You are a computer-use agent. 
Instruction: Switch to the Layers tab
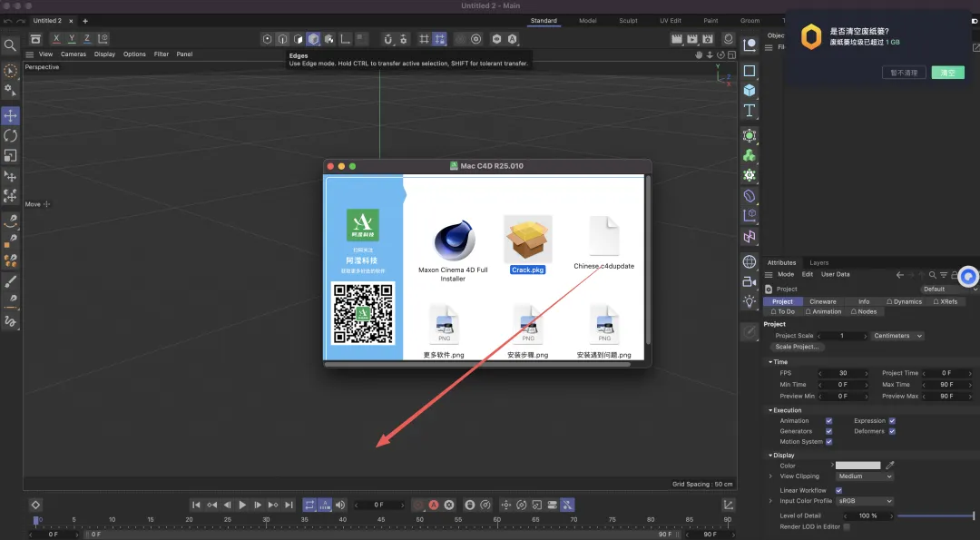click(818, 263)
